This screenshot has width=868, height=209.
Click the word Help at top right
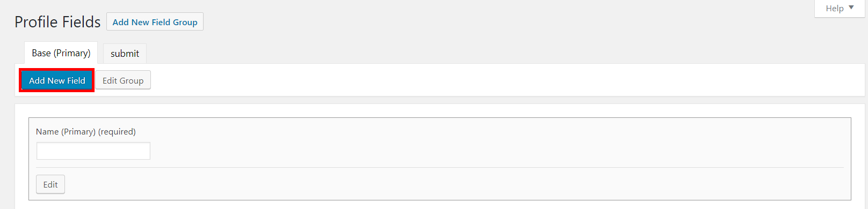(x=835, y=8)
